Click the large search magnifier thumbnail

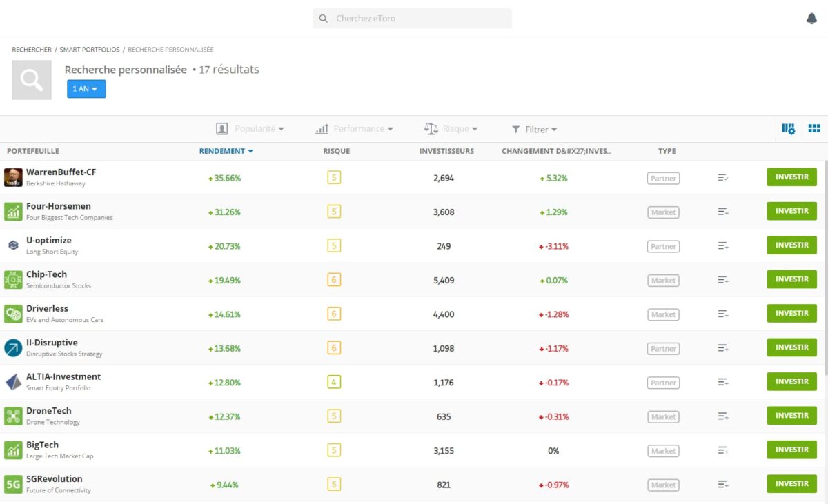point(32,80)
